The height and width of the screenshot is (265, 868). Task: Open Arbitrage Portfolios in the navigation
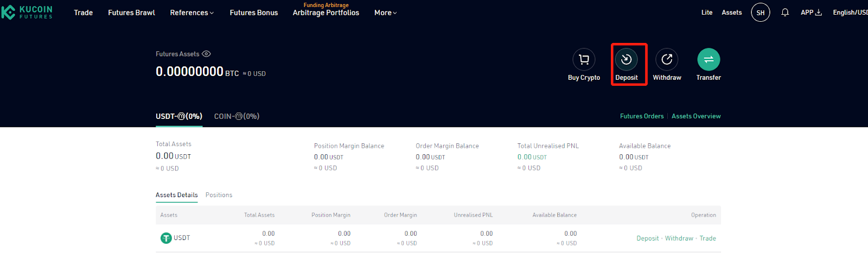[x=325, y=12]
